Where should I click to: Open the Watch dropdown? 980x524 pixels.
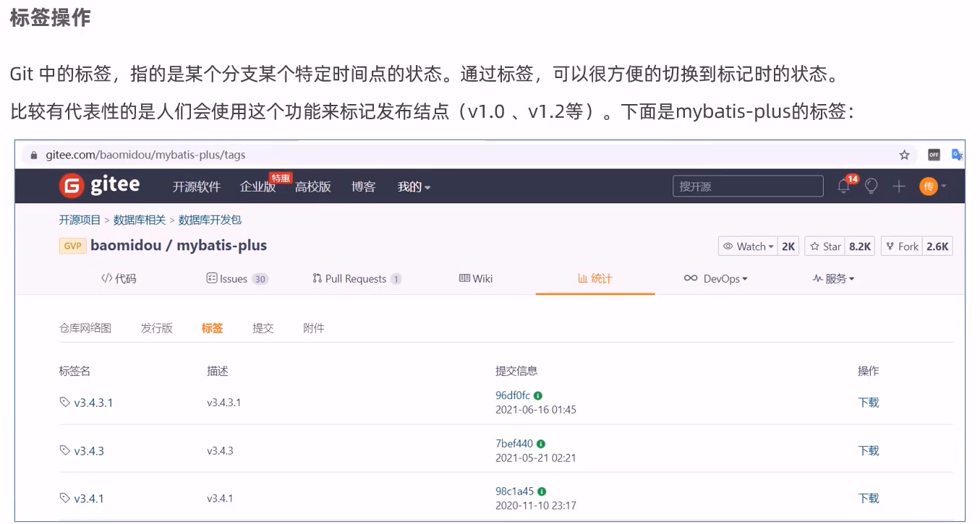coord(749,246)
